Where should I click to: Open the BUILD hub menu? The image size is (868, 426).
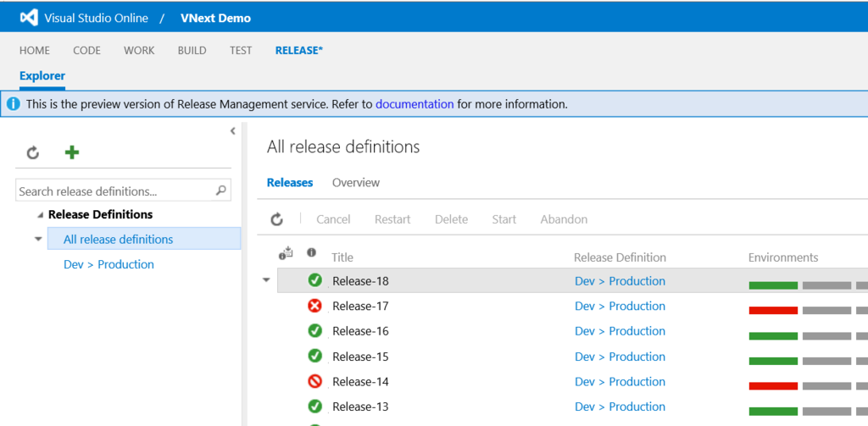point(192,50)
